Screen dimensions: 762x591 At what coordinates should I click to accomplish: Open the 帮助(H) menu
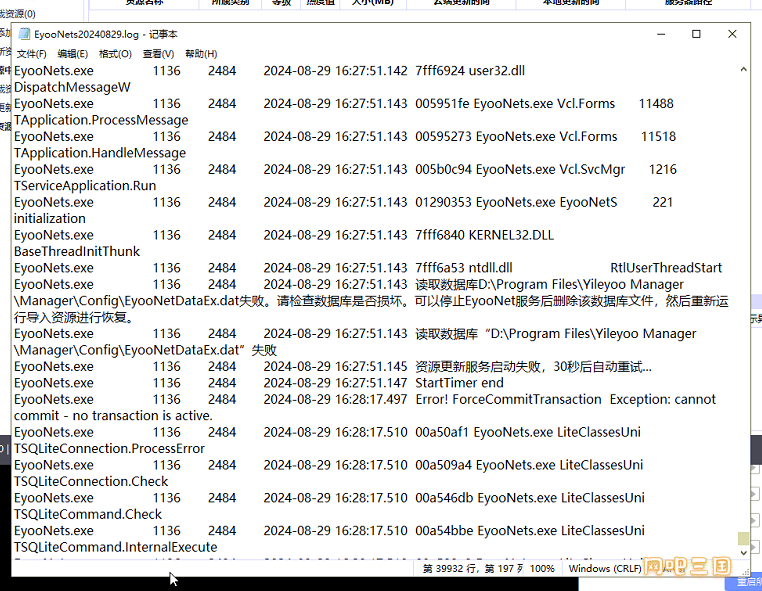click(201, 54)
